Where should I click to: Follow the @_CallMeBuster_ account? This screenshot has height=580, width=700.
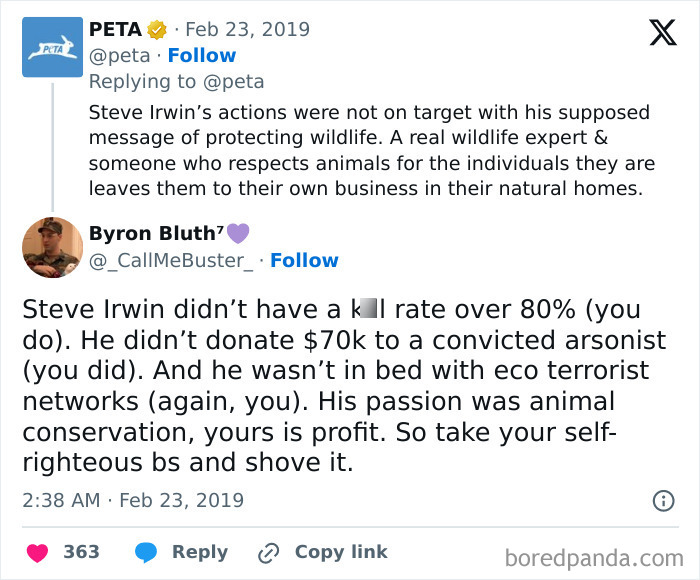coord(304,261)
